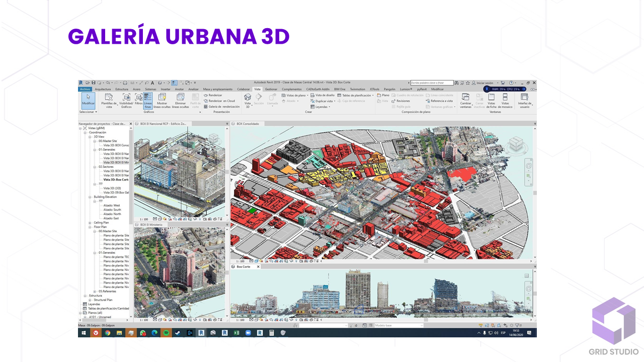644x362 pixels.
Task: Open Vistas de plano dropdown
Action: pyautogui.click(x=295, y=95)
